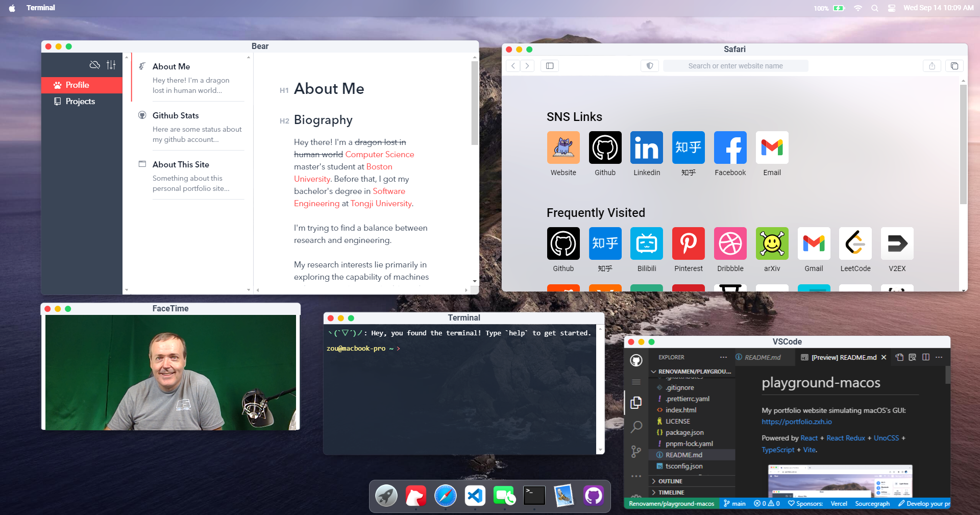Collapse the RENOVAMEN/PLAYGROU... folder in VSCode

coord(692,372)
